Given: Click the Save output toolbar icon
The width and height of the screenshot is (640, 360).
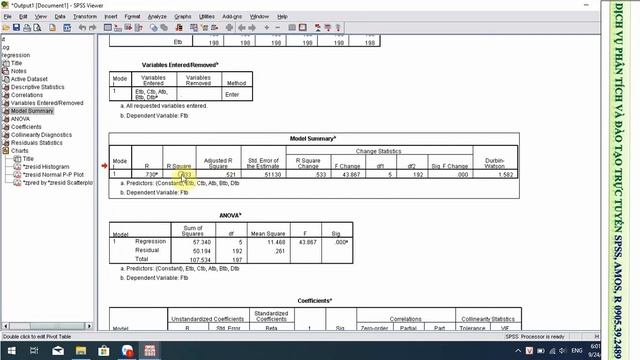Looking at the screenshot, I should click(x=16, y=28).
